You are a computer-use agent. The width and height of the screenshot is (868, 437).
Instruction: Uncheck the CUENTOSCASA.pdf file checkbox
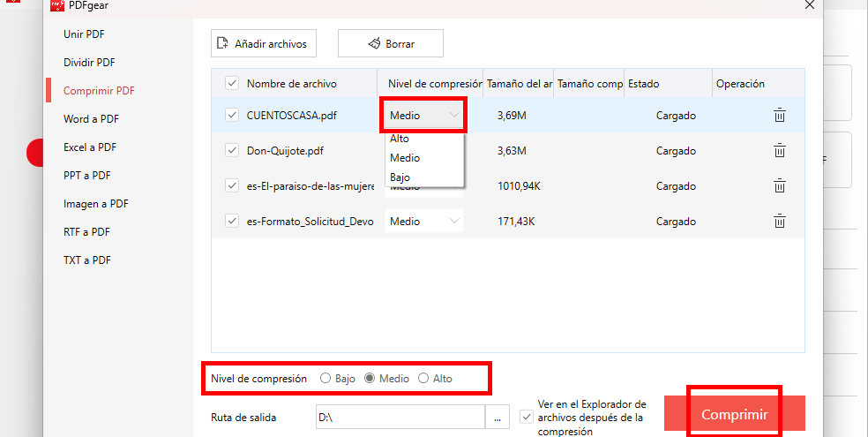[232, 116]
